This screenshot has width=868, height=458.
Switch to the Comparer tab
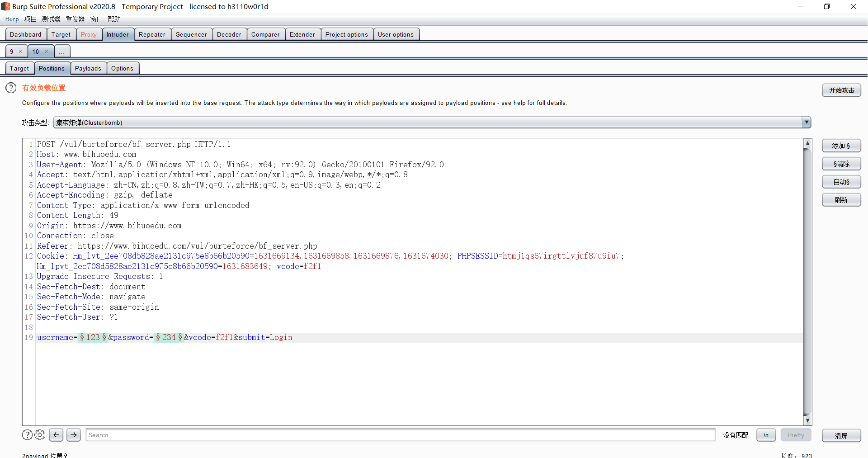(265, 34)
